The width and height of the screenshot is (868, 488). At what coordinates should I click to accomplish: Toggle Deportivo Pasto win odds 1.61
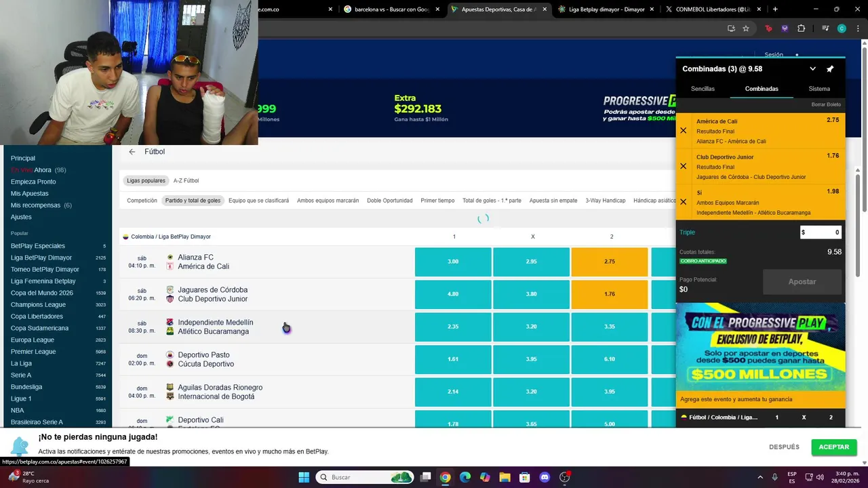point(453,359)
